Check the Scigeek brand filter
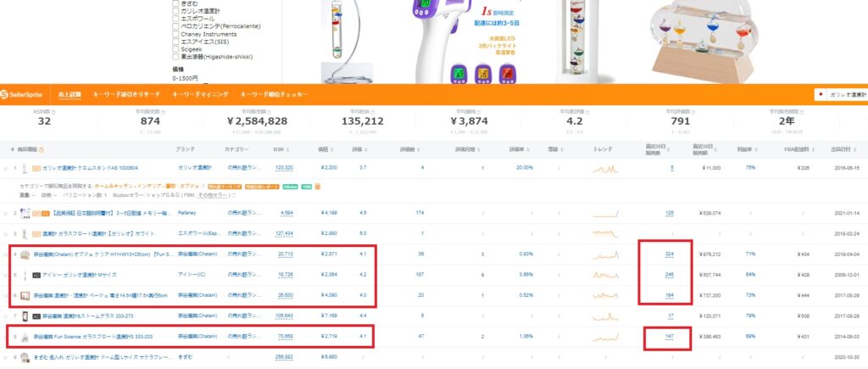868x369 pixels. pyautogui.click(x=175, y=49)
